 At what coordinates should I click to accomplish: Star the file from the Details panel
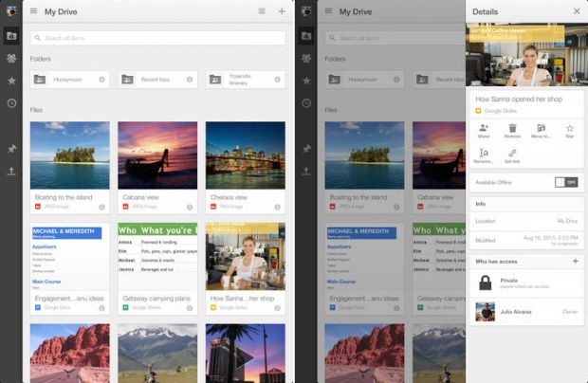570,131
